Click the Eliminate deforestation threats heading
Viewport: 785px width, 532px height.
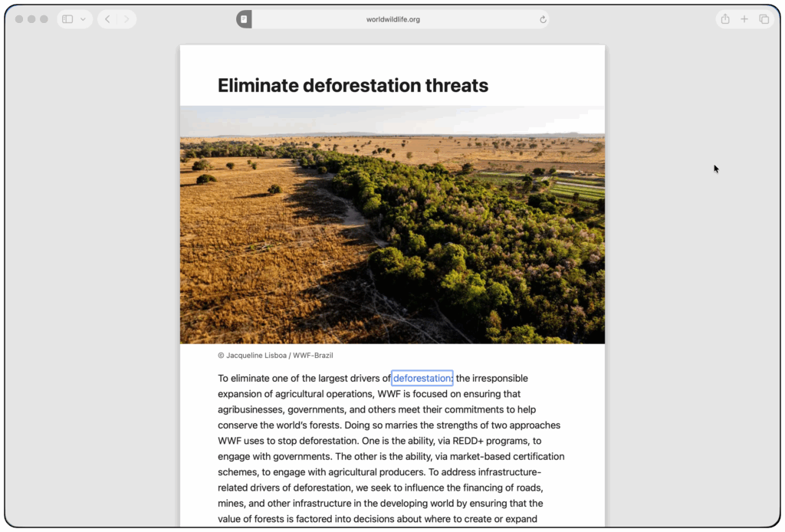click(353, 86)
